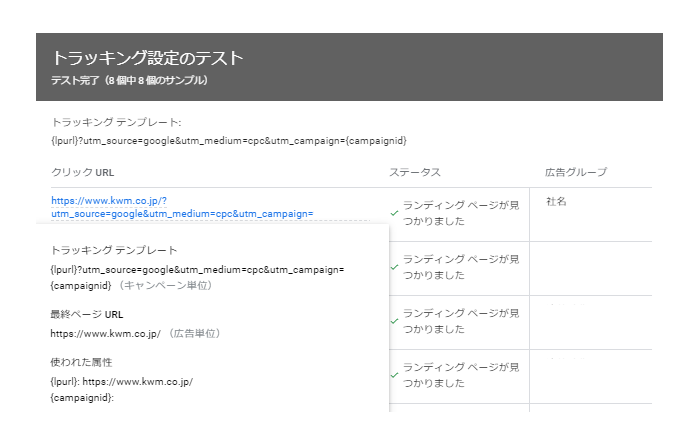This screenshot has height=445, width=700.
Task: Click the green checkmark in the 社名 row
Action: [394, 213]
